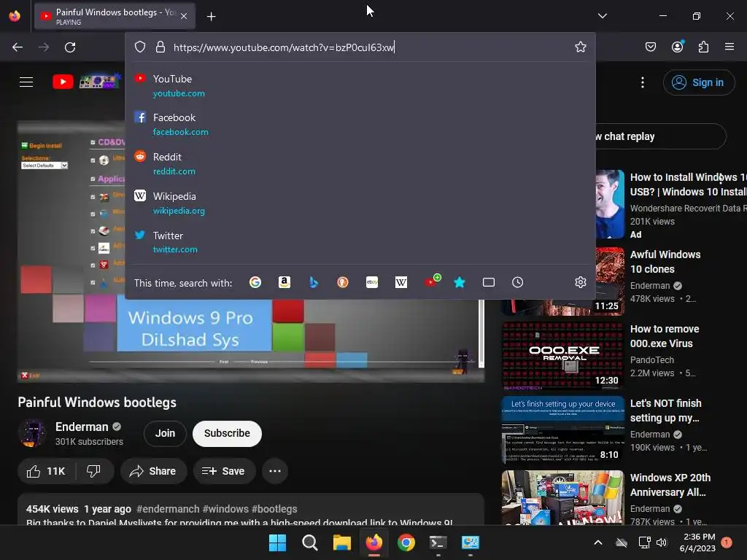Search this time with Amazon
The image size is (747, 560).
[x=285, y=282]
